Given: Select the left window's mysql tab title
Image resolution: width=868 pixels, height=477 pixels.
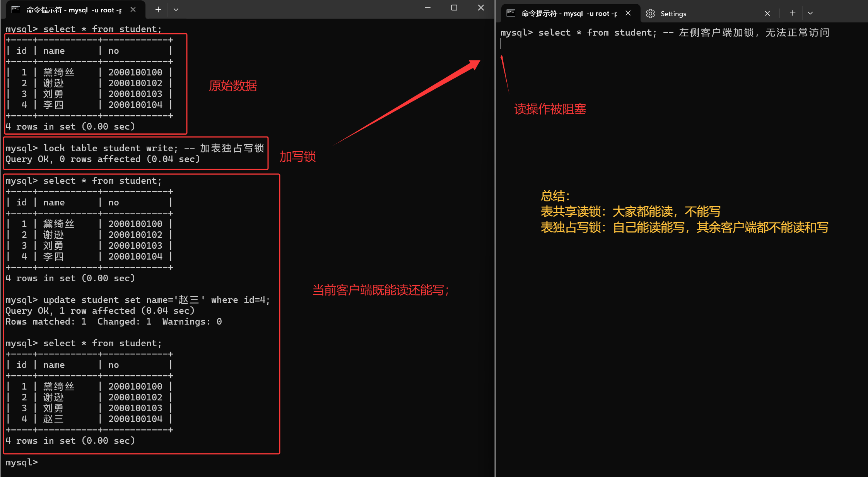Looking at the screenshot, I should [73, 10].
